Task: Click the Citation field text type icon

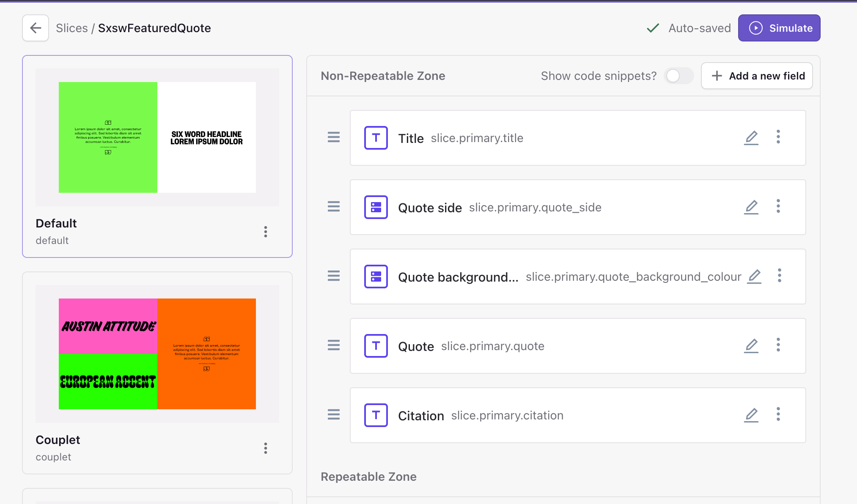Action: click(376, 415)
